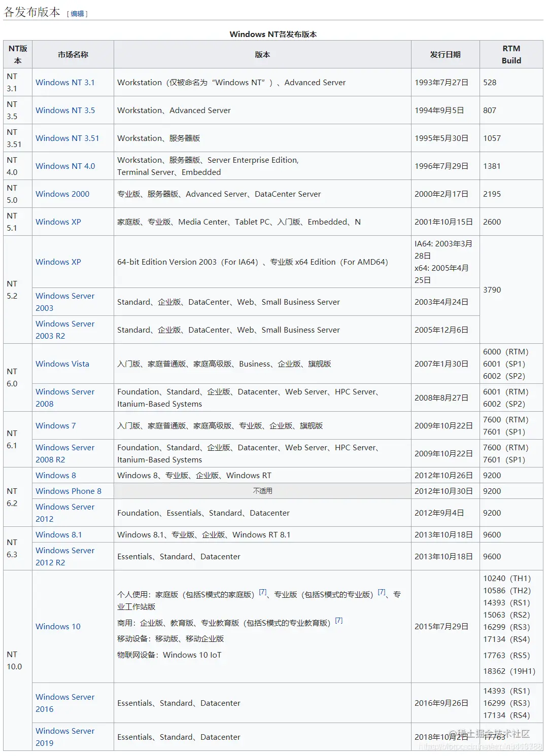The image size is (547, 756).
Task: Click the 版本 column header
Action: tap(262, 54)
